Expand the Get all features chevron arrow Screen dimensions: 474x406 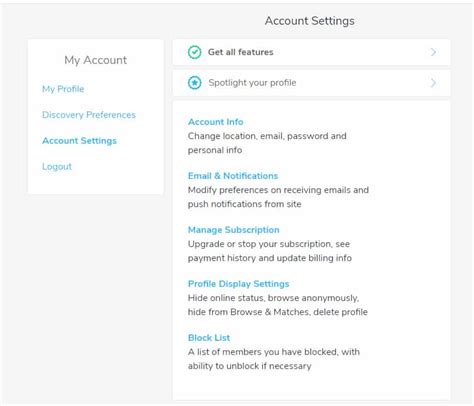pos(433,52)
